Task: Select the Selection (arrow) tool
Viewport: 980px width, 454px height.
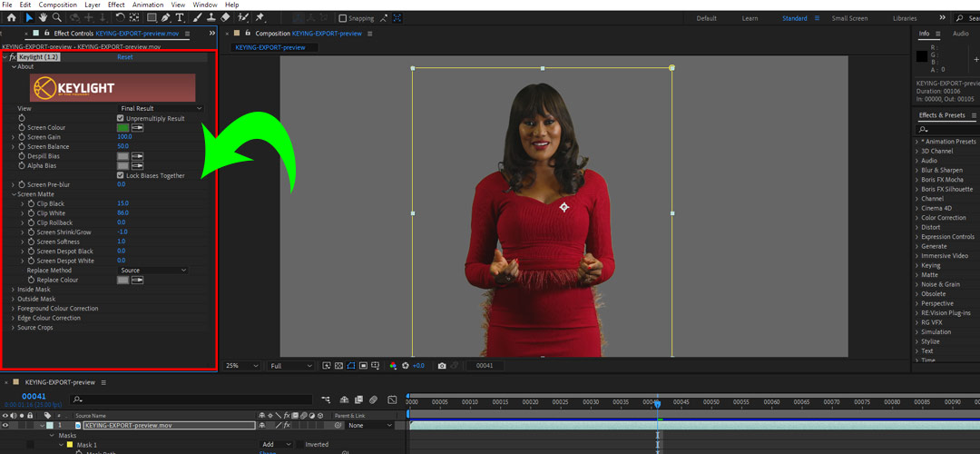Action: (x=29, y=17)
